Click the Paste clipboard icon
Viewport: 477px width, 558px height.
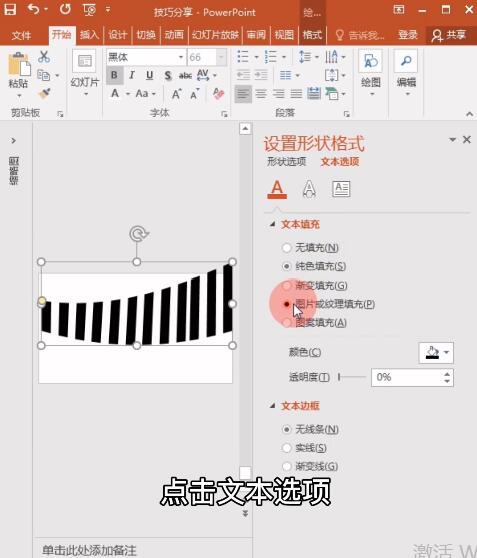pyautogui.click(x=19, y=64)
